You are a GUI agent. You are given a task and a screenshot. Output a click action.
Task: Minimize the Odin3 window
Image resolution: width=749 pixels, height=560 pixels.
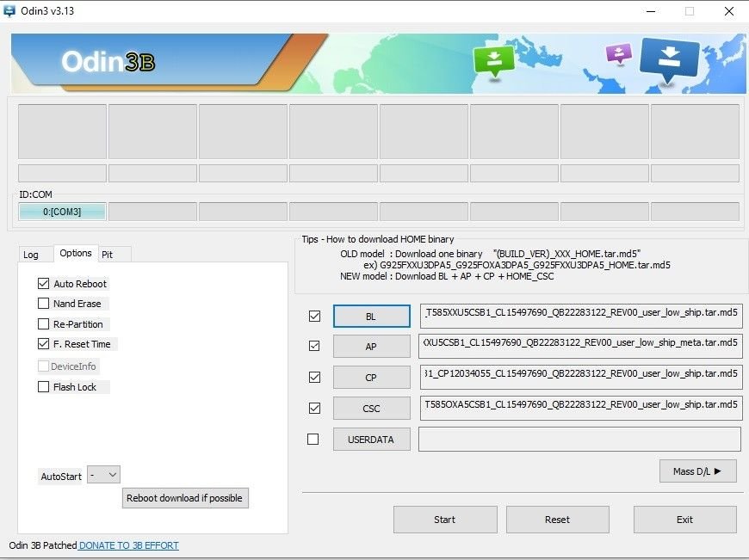point(651,11)
